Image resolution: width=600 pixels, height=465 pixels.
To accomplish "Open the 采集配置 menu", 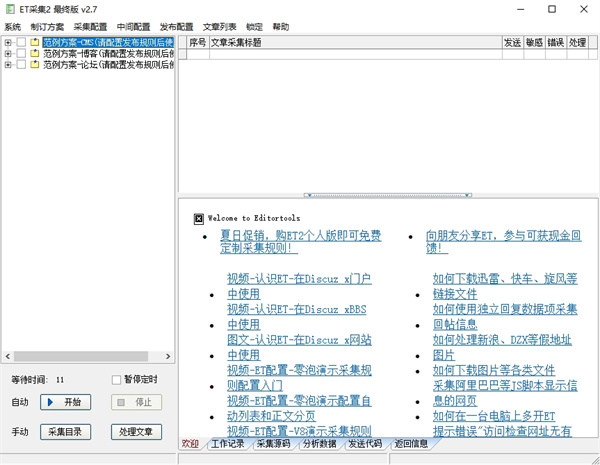I will [x=90, y=27].
